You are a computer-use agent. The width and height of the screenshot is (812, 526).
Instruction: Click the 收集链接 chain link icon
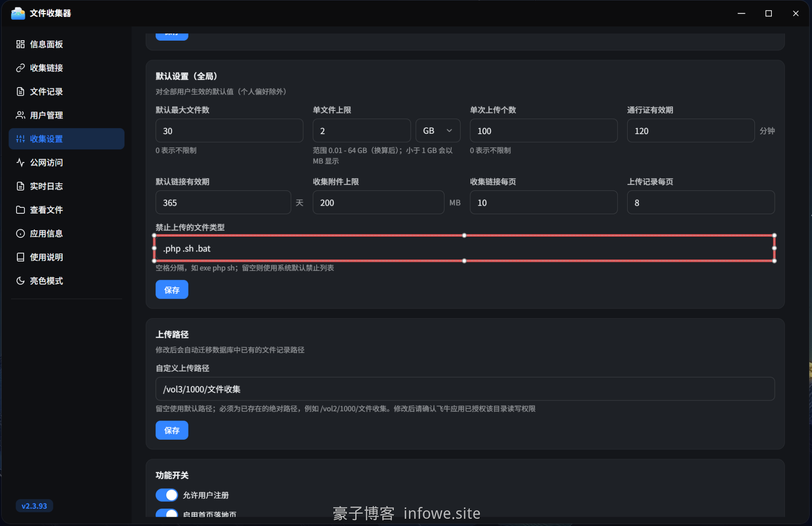point(20,68)
